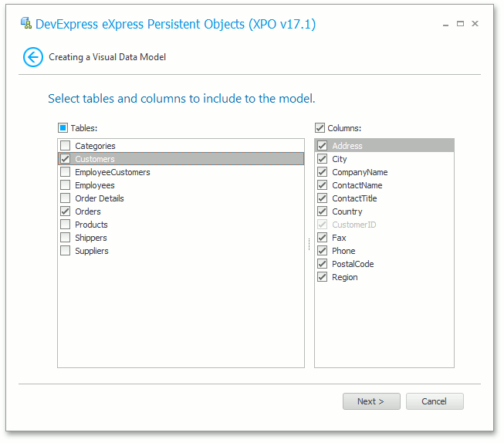The image size is (504, 443).
Task: Uncheck the Country column checkbox
Action: point(323,211)
